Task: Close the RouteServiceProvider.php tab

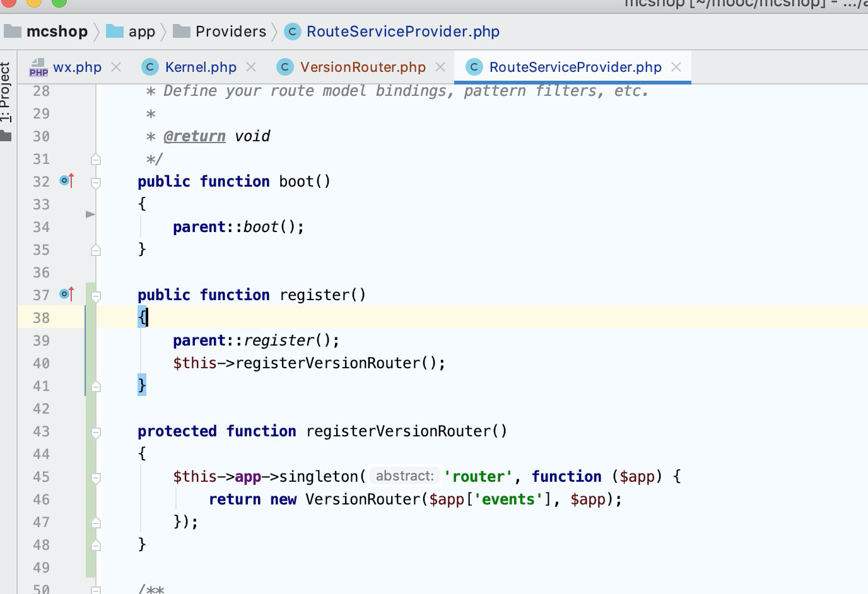Action: tap(676, 67)
